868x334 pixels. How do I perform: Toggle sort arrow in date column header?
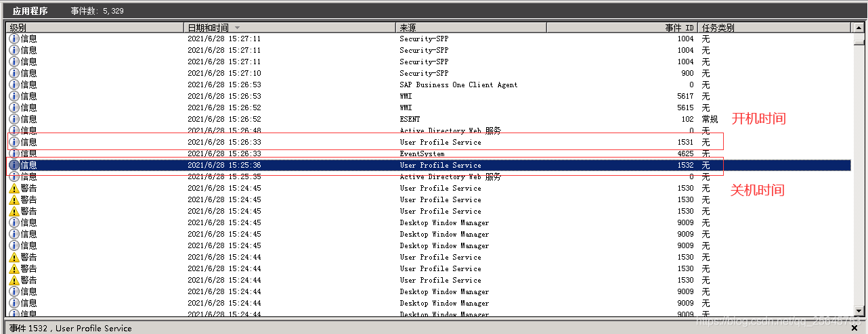point(237,28)
